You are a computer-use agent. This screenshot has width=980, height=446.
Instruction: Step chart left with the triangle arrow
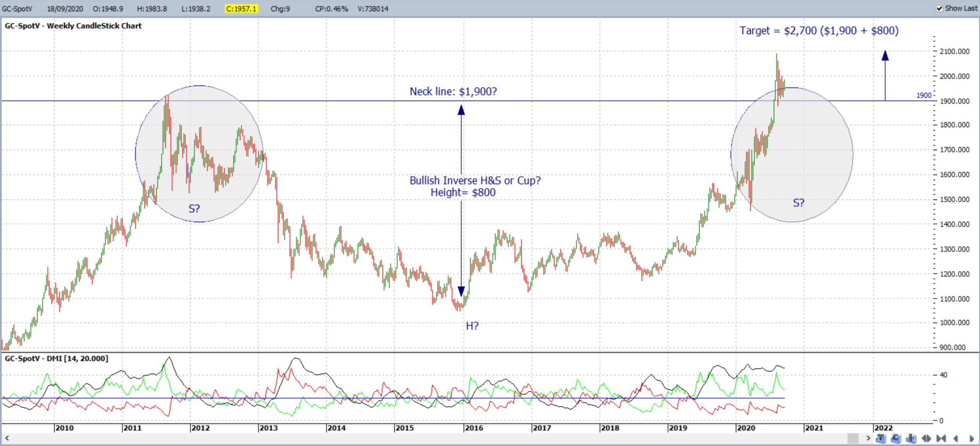coord(956,438)
